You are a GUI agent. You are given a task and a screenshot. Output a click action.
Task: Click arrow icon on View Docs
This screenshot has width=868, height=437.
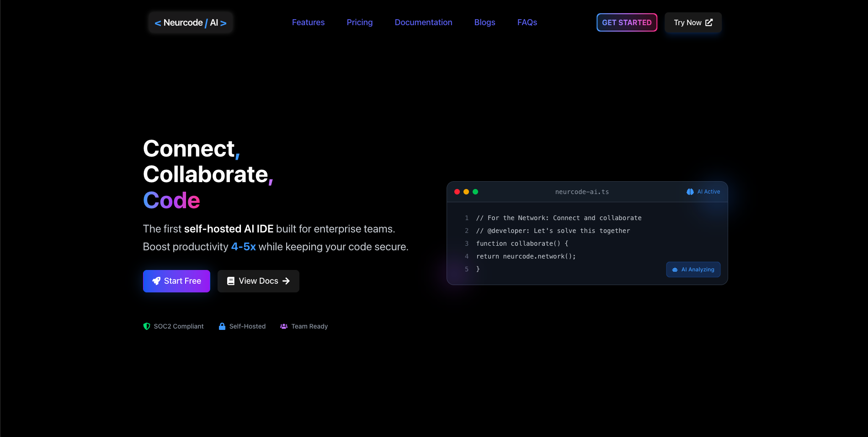coord(286,281)
